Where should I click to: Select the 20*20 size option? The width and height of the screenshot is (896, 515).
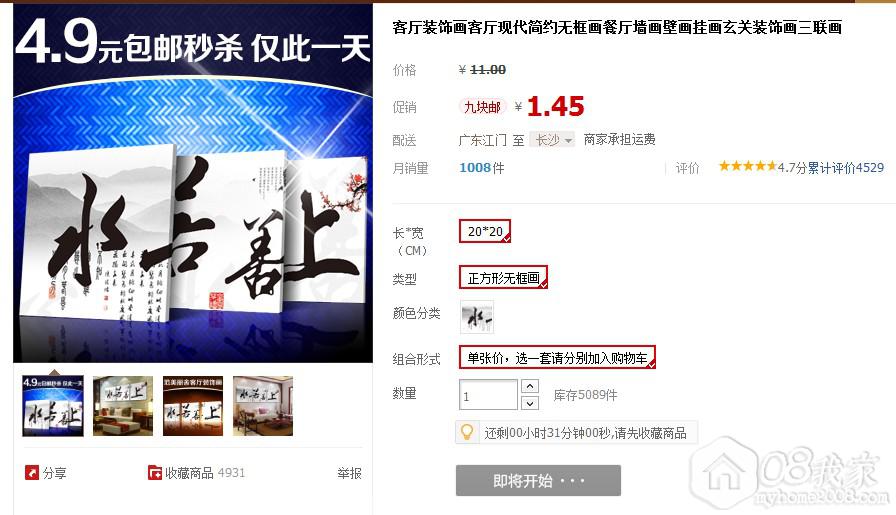pos(485,231)
